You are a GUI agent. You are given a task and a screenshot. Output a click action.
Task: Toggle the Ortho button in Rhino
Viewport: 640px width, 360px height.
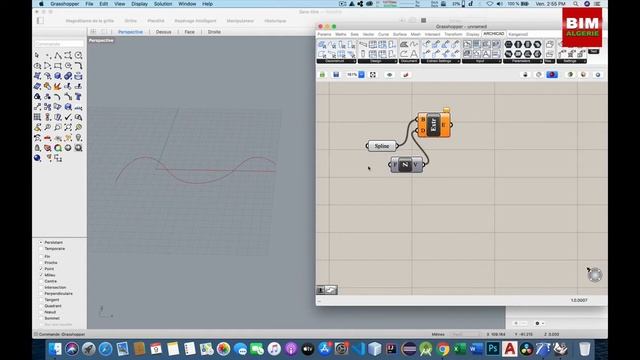(x=131, y=20)
